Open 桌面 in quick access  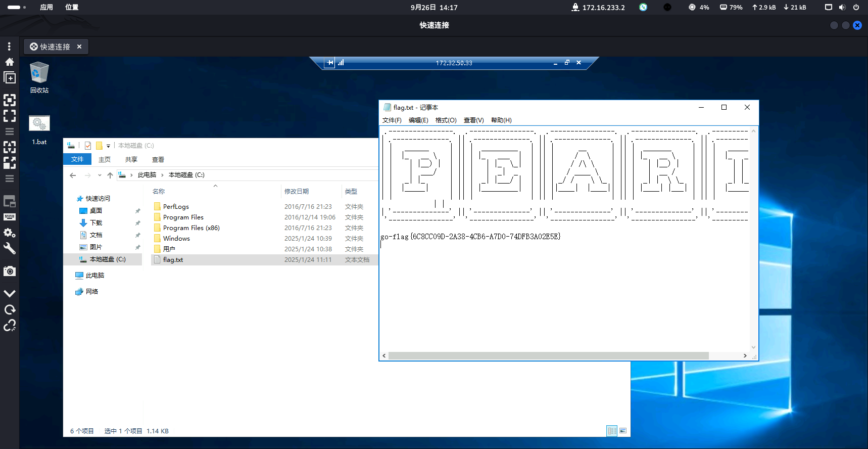click(x=96, y=211)
